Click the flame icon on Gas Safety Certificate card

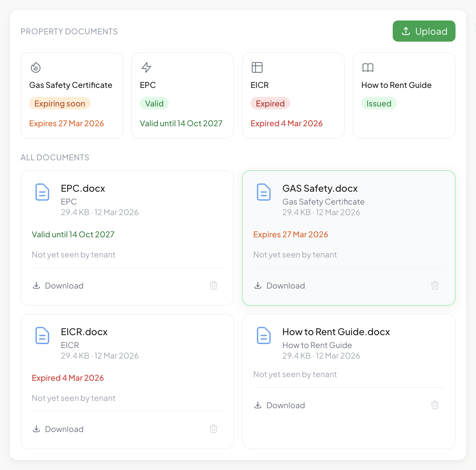pyautogui.click(x=36, y=67)
